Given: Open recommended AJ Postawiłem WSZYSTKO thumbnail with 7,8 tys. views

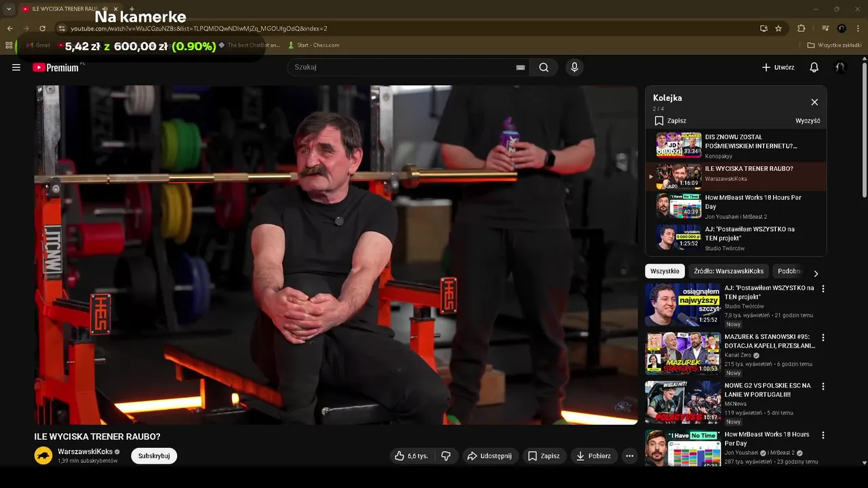Looking at the screenshot, I should [x=683, y=304].
